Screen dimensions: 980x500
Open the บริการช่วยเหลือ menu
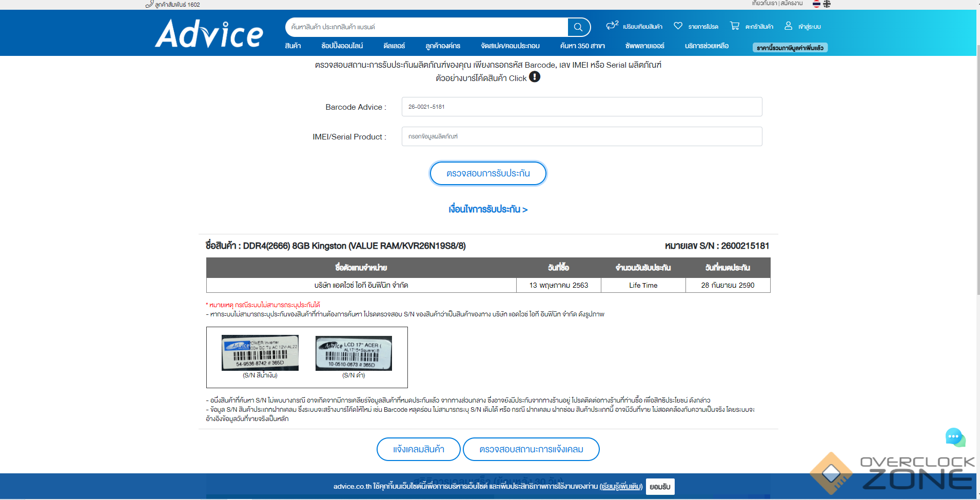[707, 46]
